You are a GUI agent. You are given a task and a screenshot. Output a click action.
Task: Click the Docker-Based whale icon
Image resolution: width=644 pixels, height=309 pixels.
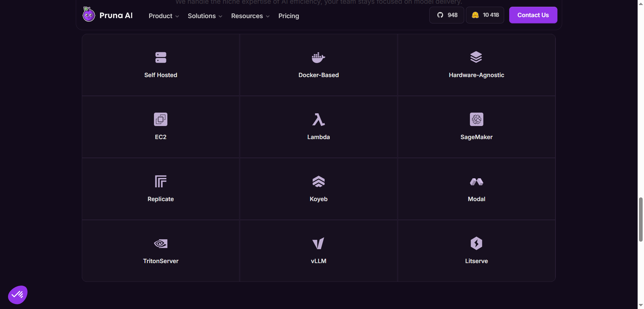(318, 57)
